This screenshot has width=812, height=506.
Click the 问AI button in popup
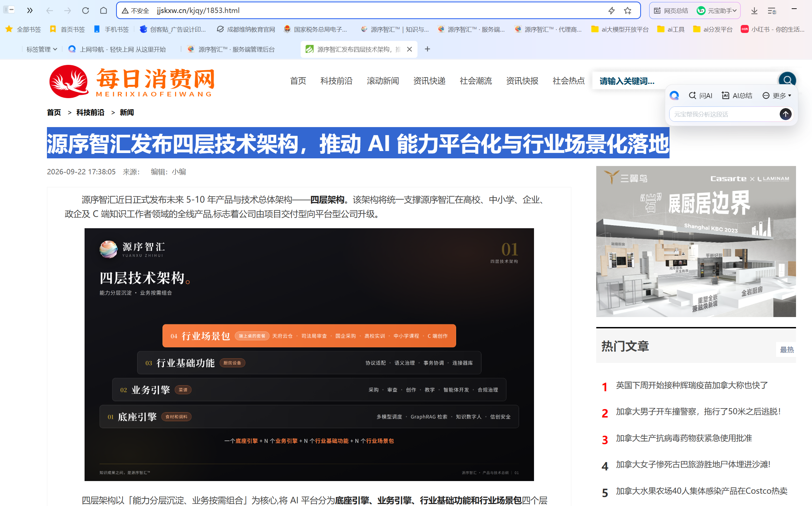(700, 96)
